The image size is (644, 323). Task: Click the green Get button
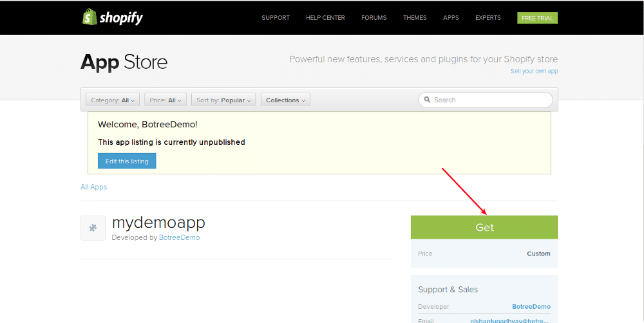tap(484, 227)
